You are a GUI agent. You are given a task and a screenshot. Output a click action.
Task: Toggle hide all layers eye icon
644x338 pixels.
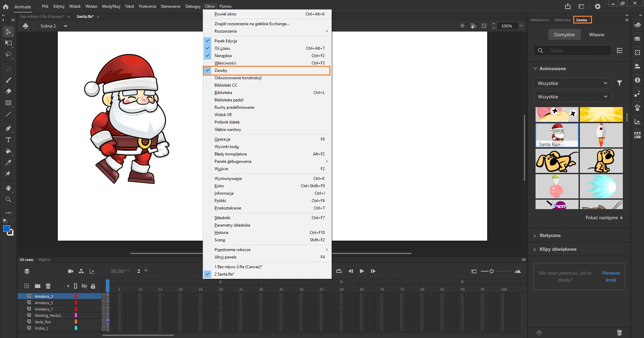[x=84, y=286]
